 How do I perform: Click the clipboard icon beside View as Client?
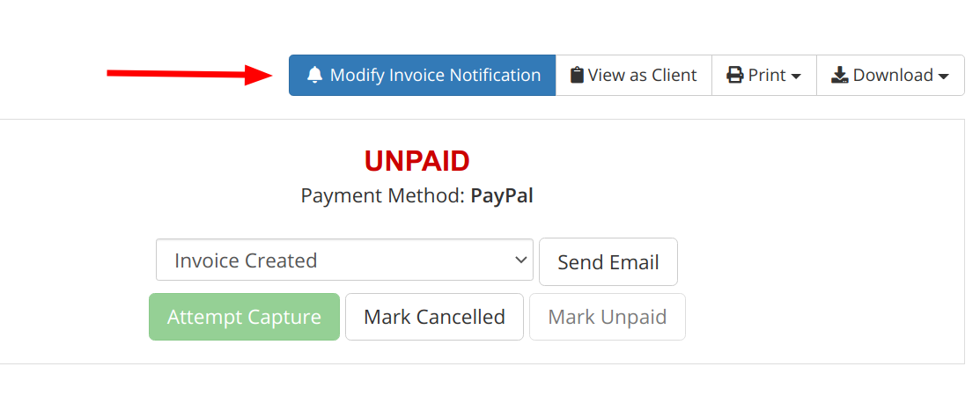click(x=577, y=76)
